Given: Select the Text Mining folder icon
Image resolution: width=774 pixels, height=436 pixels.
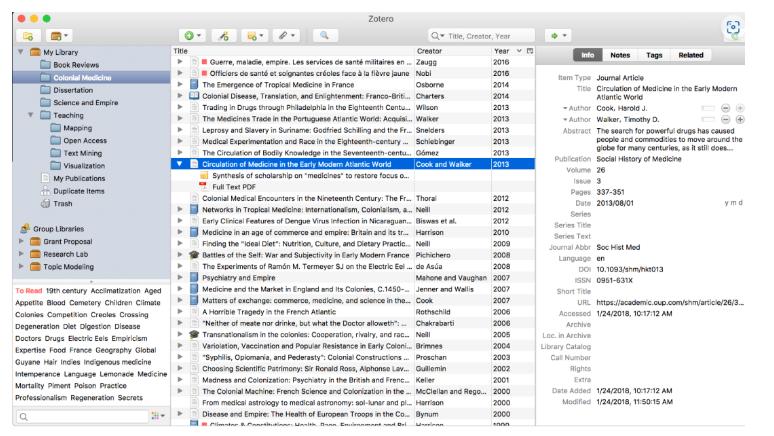Looking at the screenshot, I should pos(55,153).
